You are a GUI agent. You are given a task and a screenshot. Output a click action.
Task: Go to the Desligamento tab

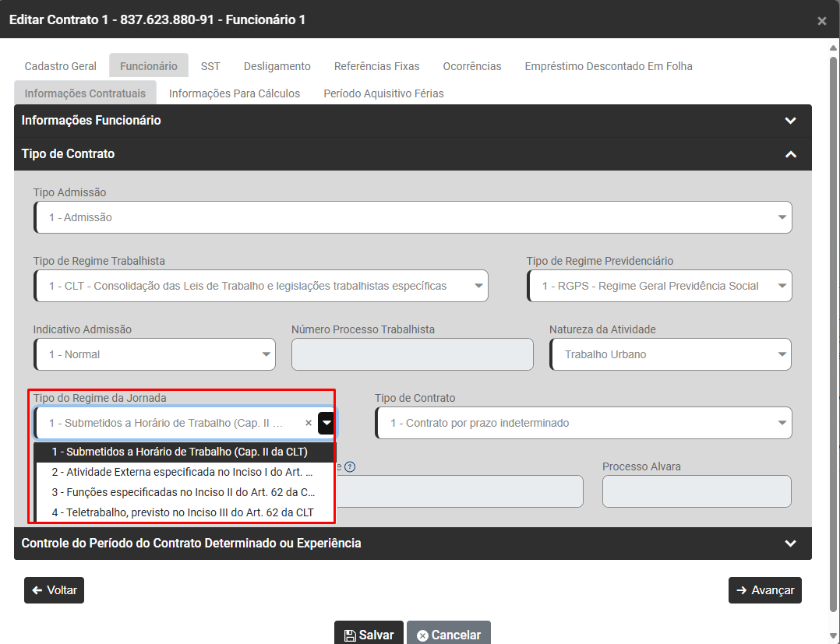(277, 66)
